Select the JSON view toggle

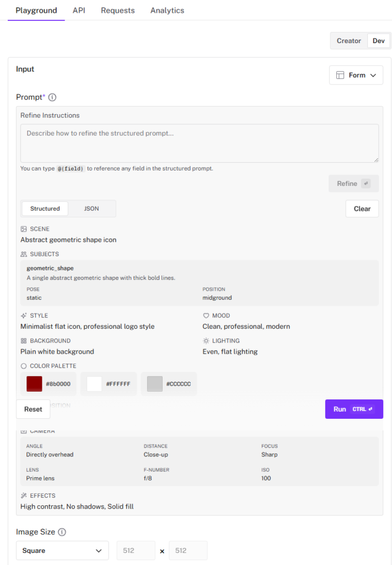point(92,209)
